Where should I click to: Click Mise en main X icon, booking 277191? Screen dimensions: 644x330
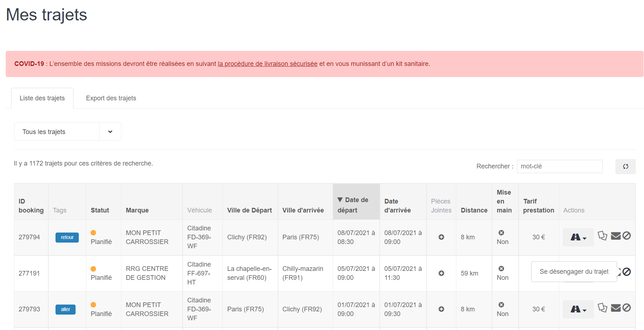501,269
